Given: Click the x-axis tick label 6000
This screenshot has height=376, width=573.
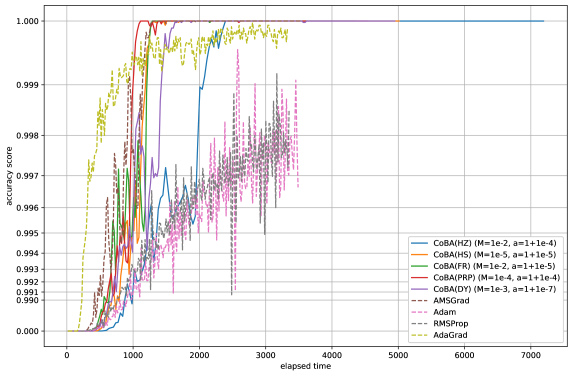Looking at the screenshot, I should click(x=464, y=355).
